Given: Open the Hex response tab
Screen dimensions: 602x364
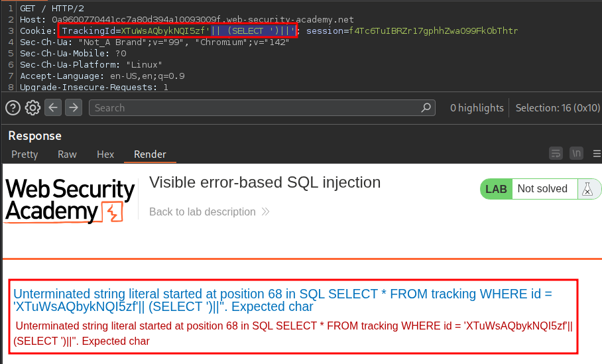Looking at the screenshot, I should click(x=105, y=154).
